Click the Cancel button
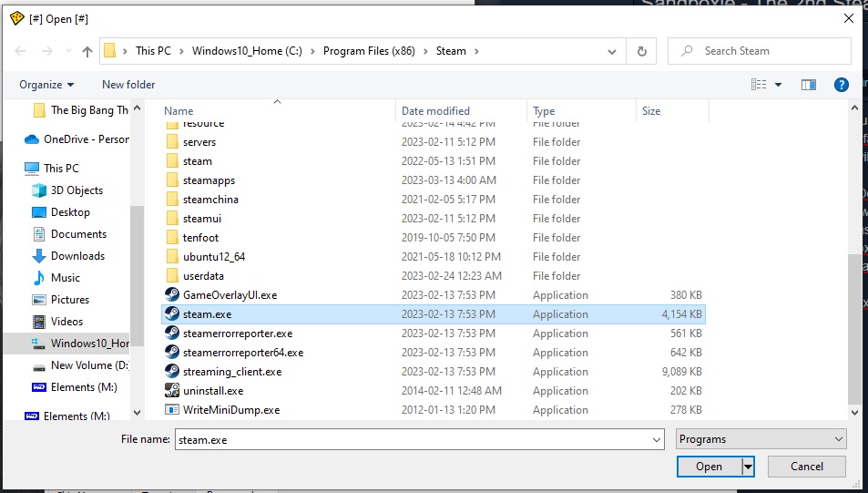Screen dimensions: 868x493 (x=806, y=467)
